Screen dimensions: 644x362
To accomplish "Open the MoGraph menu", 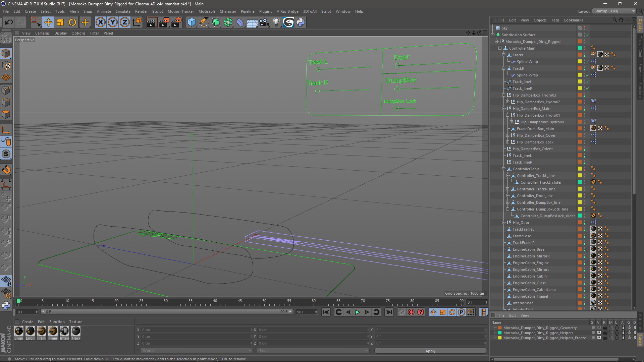I will 206,11.
